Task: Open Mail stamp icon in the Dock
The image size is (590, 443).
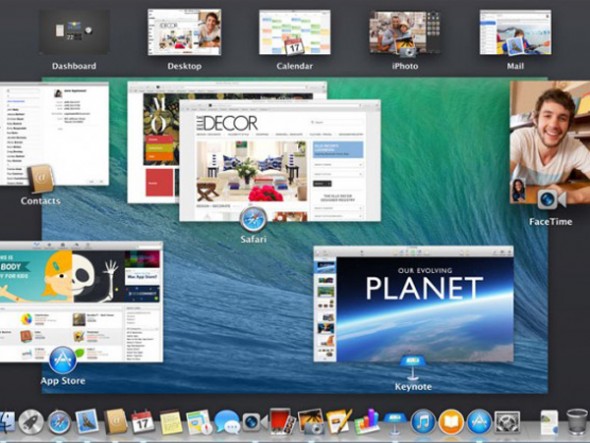Action: coord(87,422)
